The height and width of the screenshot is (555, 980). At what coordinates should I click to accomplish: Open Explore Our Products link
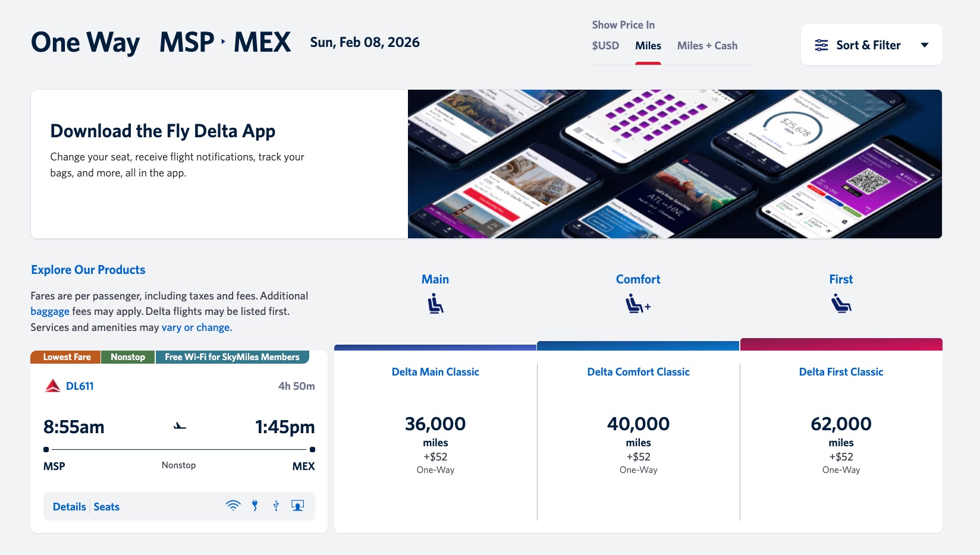point(88,270)
